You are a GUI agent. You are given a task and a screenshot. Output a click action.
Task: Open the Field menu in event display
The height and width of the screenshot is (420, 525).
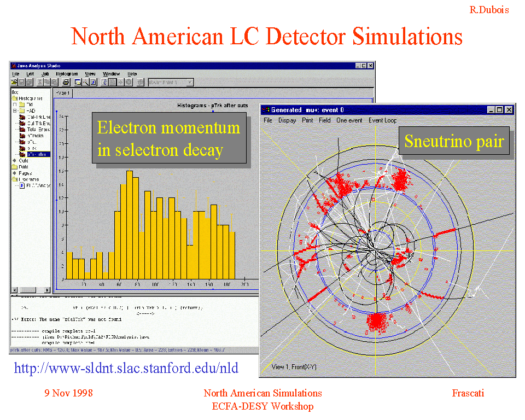(325, 120)
